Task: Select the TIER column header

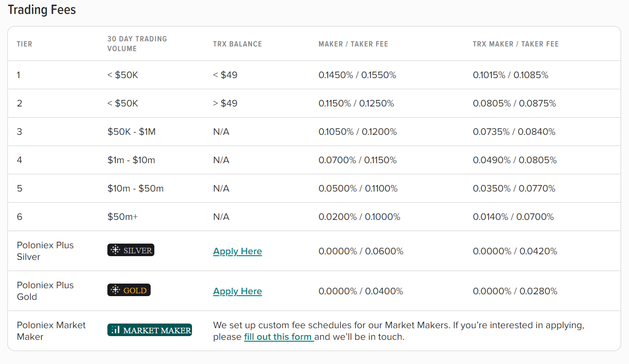Action: pos(25,44)
